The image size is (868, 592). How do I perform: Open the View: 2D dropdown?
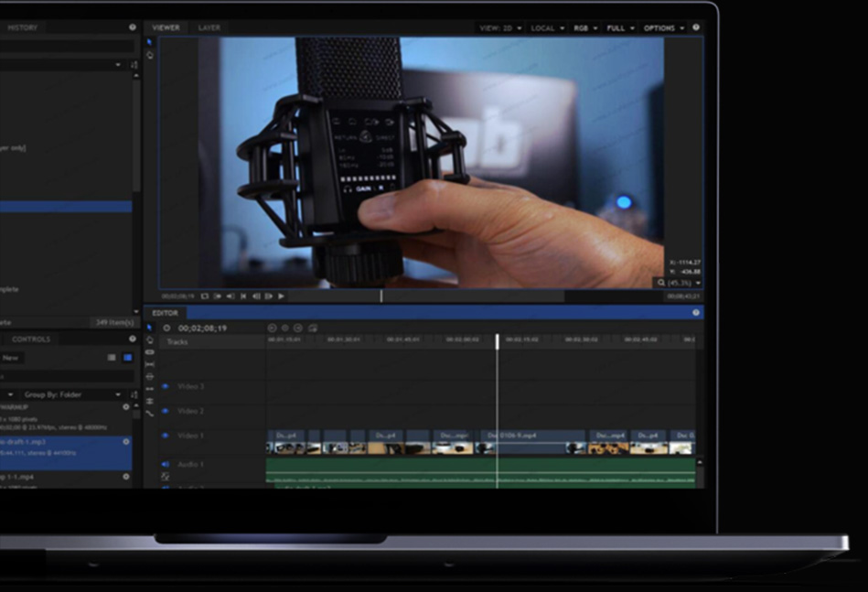[x=500, y=28]
